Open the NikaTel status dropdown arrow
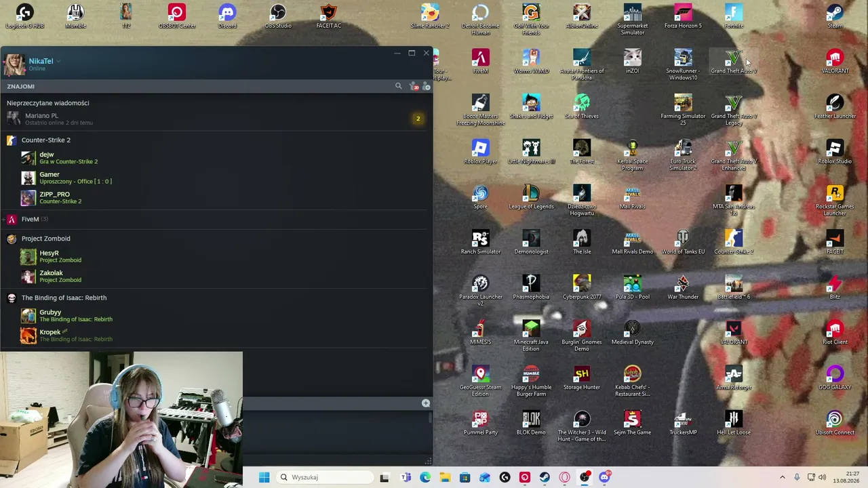This screenshot has height=488, width=868. 59,61
